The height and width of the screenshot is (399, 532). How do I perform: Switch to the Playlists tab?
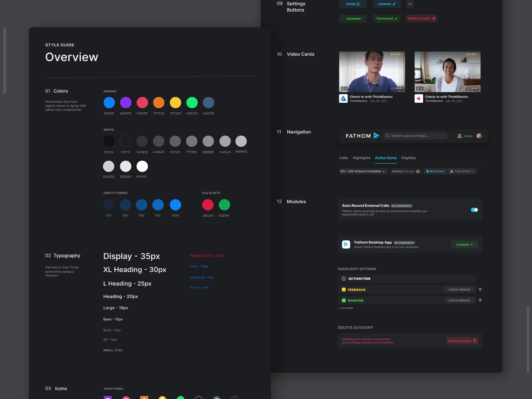(x=408, y=158)
